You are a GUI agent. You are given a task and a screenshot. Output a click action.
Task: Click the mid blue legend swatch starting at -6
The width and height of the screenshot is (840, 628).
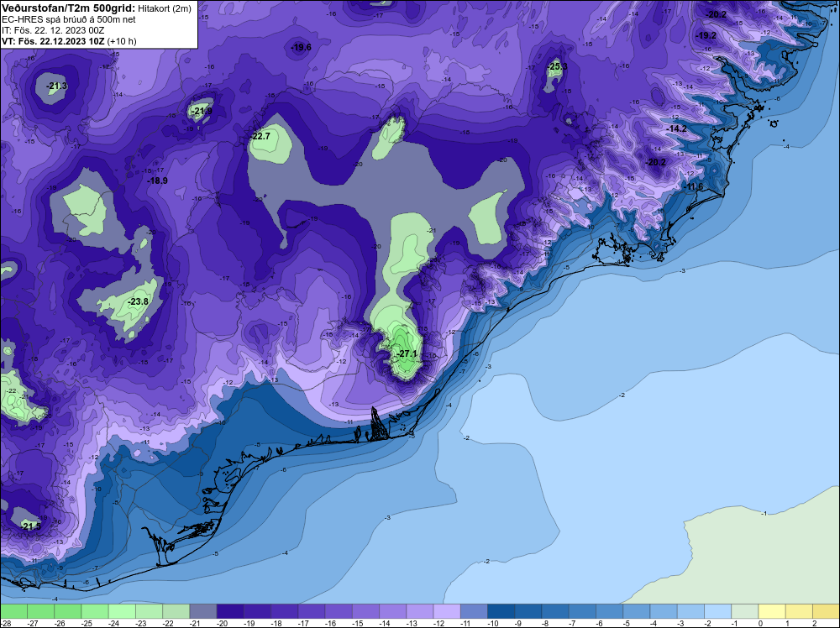pos(610,611)
